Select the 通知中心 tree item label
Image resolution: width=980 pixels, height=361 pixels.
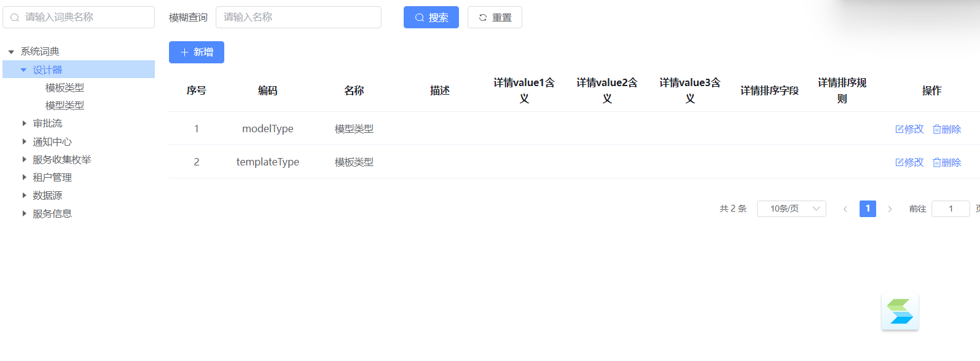tap(52, 141)
